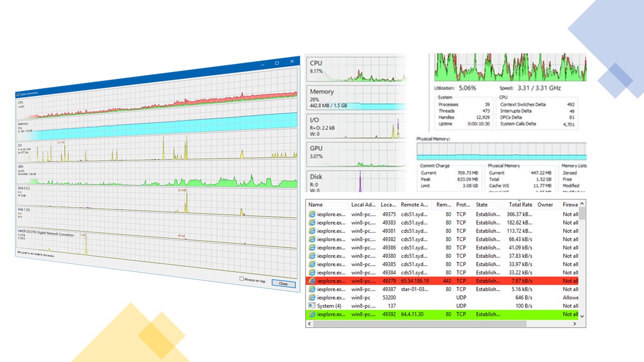Enable the Always on top checkbox

click(242, 279)
